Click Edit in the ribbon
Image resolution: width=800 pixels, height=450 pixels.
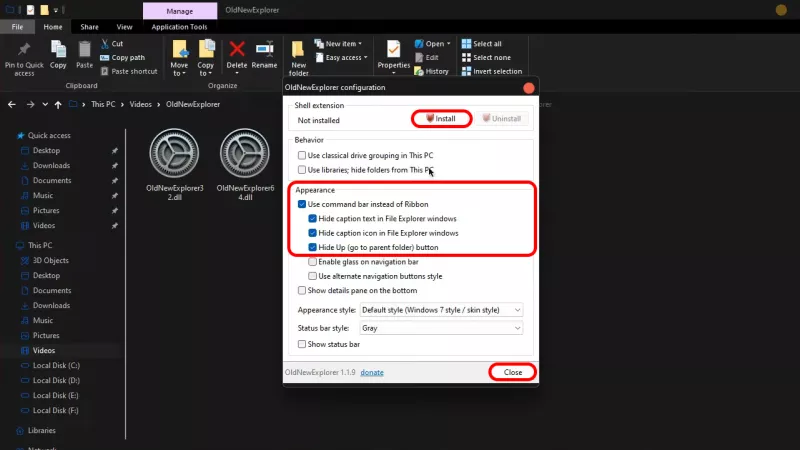click(x=427, y=58)
